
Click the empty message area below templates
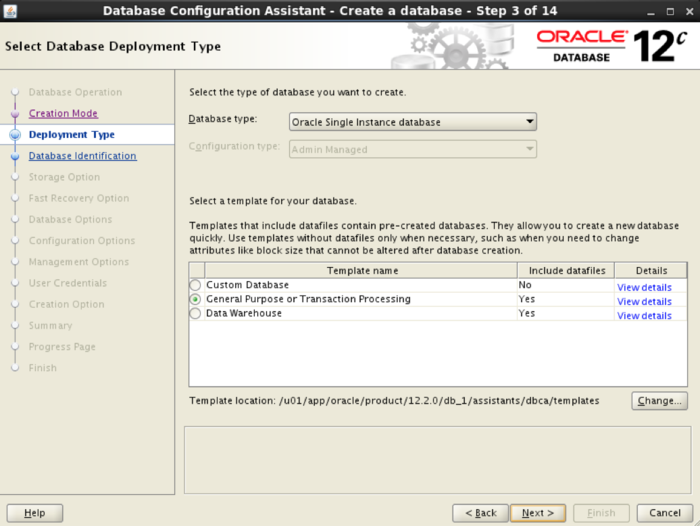tap(438, 460)
